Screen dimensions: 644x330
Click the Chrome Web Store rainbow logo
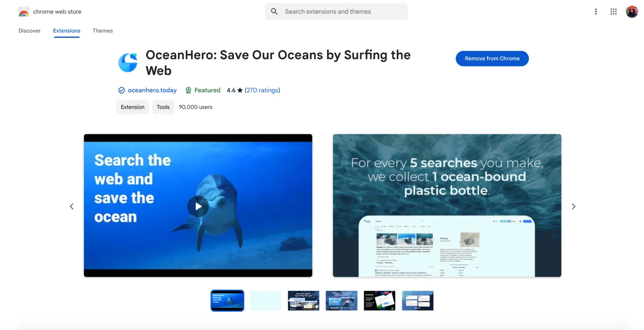(24, 12)
